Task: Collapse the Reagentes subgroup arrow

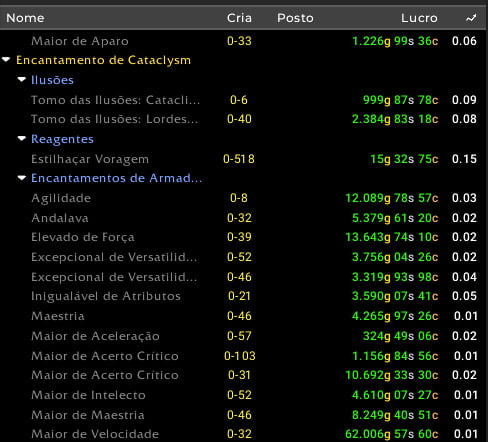Action: tap(22, 139)
